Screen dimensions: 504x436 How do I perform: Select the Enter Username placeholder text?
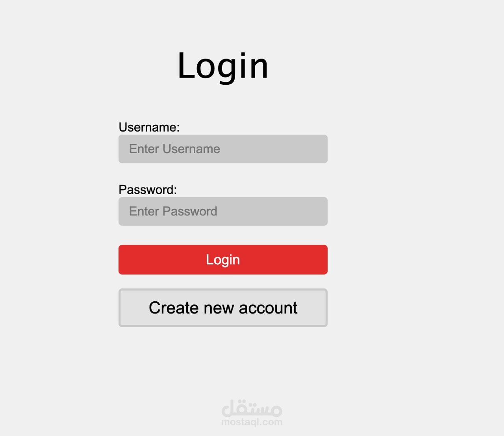[174, 149]
